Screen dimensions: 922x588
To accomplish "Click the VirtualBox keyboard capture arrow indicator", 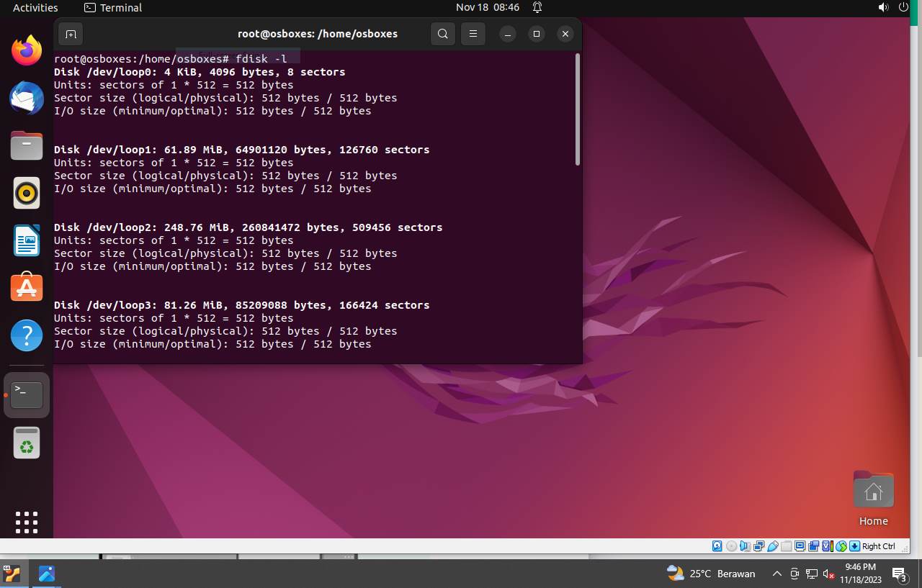I will (855, 546).
